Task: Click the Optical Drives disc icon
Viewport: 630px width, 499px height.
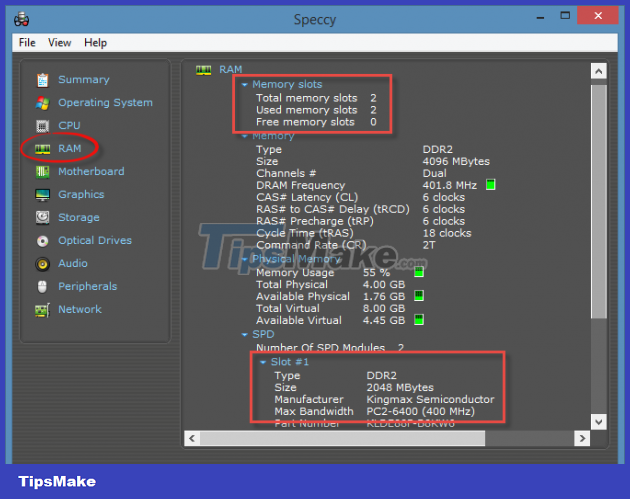Action: [x=43, y=241]
